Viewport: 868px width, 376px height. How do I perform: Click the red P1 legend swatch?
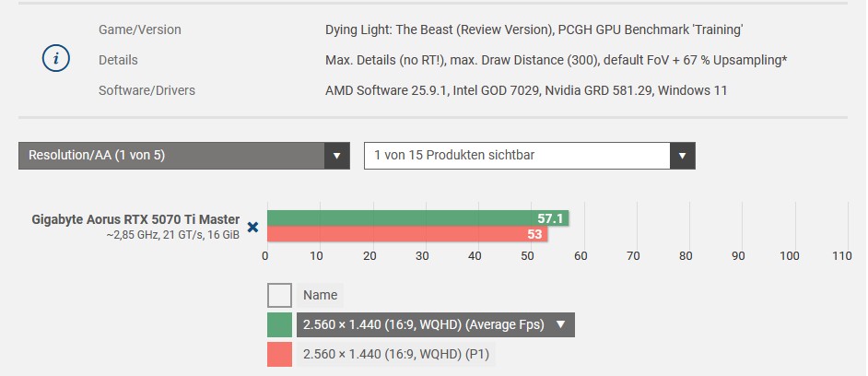(279, 354)
